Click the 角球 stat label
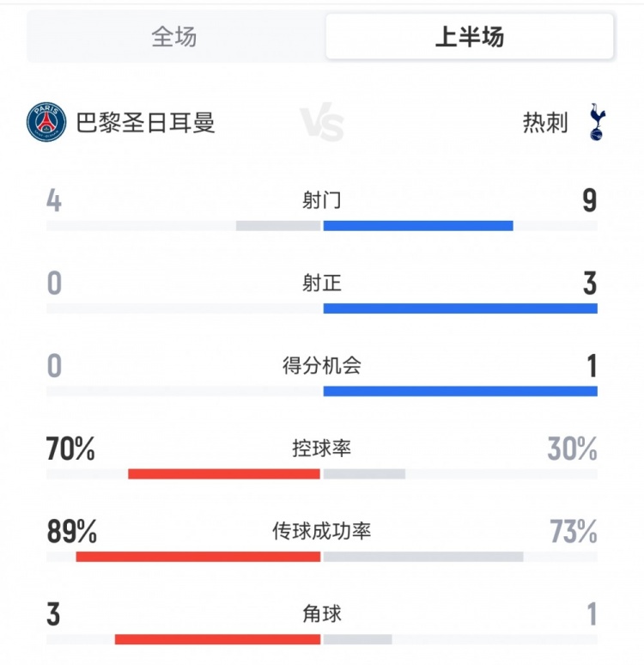The height and width of the screenshot is (665, 644). pyautogui.click(x=322, y=613)
